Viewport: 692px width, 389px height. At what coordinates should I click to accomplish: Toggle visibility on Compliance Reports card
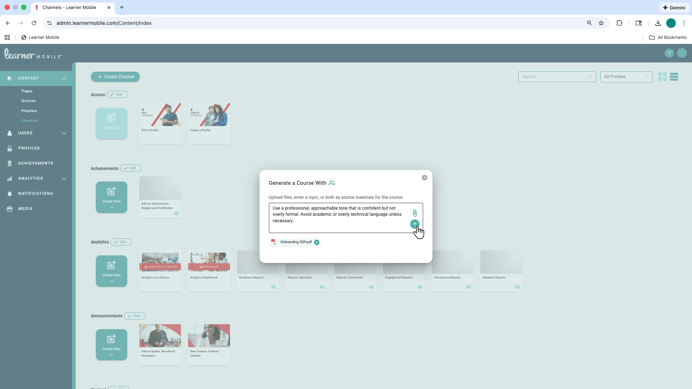pyautogui.click(x=468, y=287)
